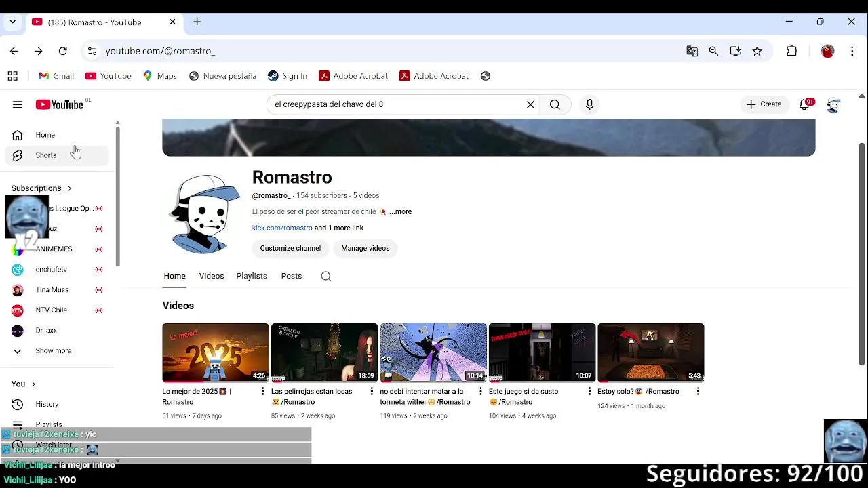Open the translate page icon
Viewport: 868px width, 488px height.
[x=692, y=51]
